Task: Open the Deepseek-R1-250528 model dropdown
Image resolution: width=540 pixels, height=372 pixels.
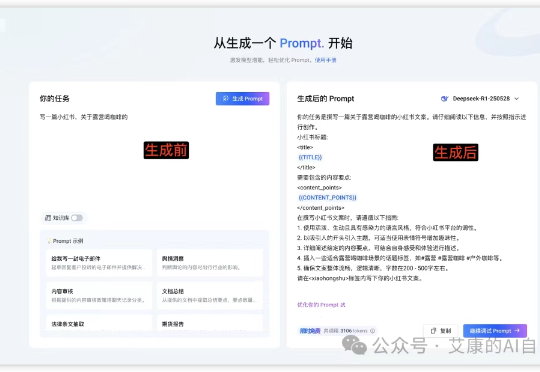Action: click(480, 99)
